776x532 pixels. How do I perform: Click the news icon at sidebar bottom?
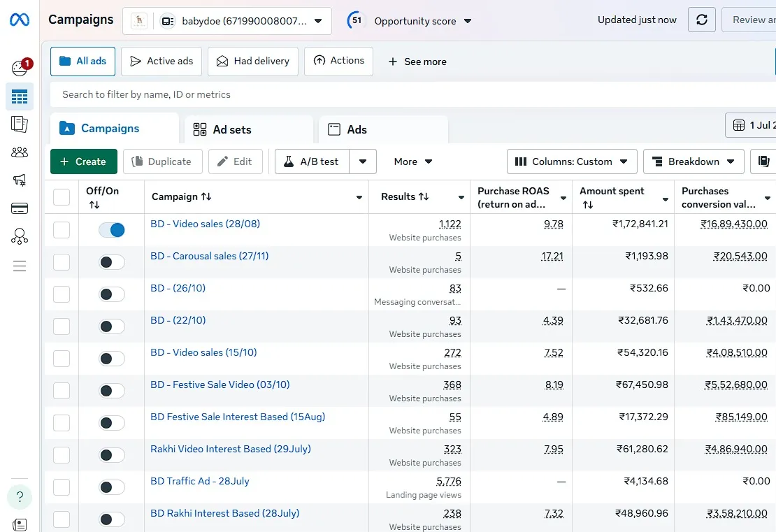click(x=20, y=524)
